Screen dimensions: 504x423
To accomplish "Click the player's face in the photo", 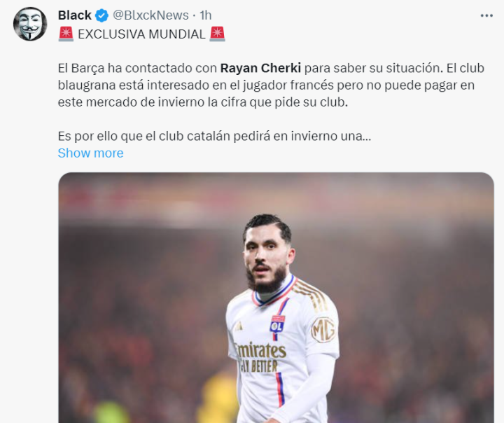I will (267, 254).
